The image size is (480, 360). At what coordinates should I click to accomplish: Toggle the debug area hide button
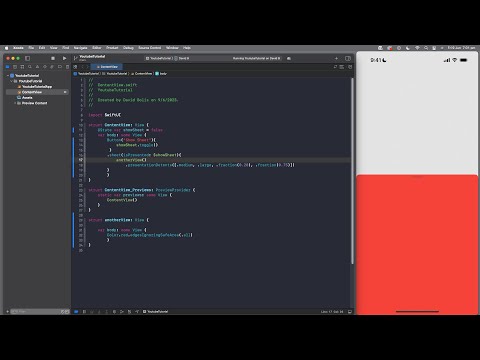tap(76, 312)
